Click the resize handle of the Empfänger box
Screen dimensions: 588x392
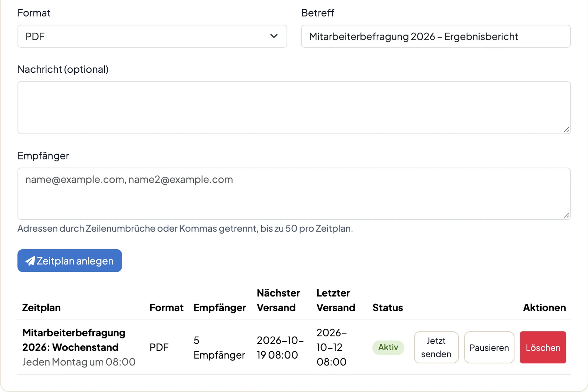coord(566,215)
